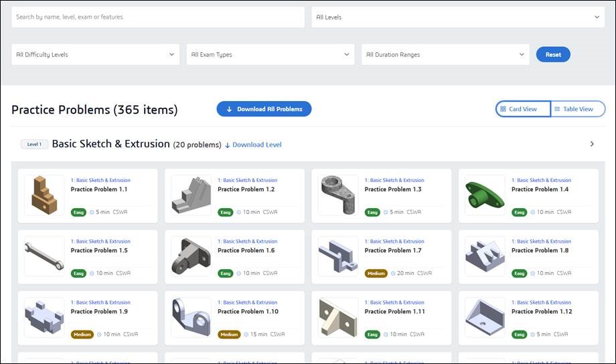Open the All Duration Ranges dropdown
This screenshot has height=364, width=616.
445,55
